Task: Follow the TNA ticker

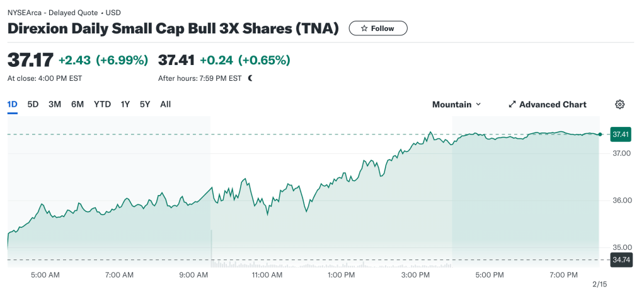Action: (378, 28)
